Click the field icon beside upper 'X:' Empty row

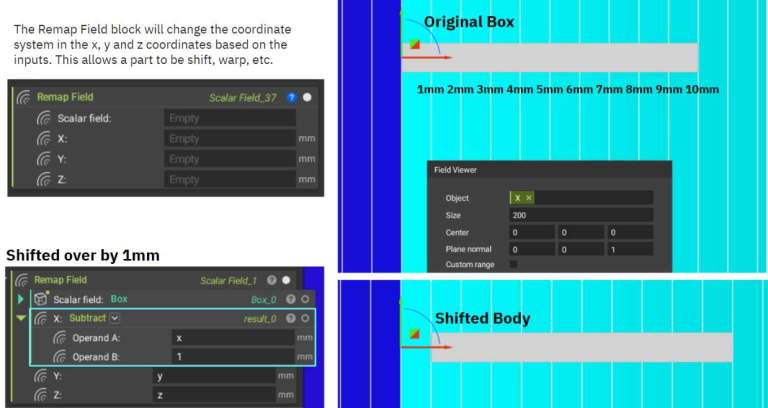click(45, 139)
